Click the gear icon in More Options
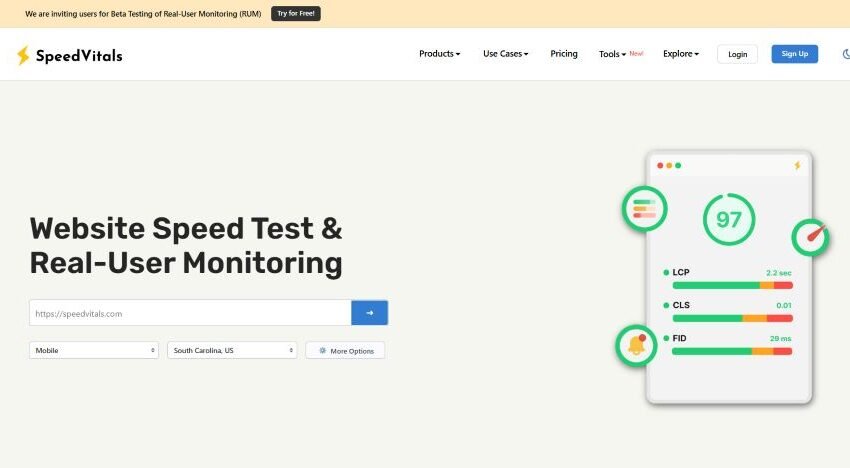850x468 pixels. coord(323,351)
